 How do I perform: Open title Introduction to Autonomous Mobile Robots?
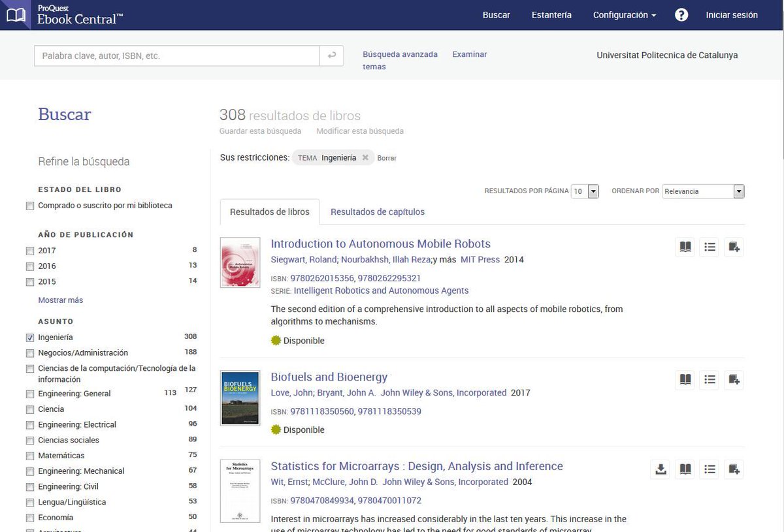[381, 244]
